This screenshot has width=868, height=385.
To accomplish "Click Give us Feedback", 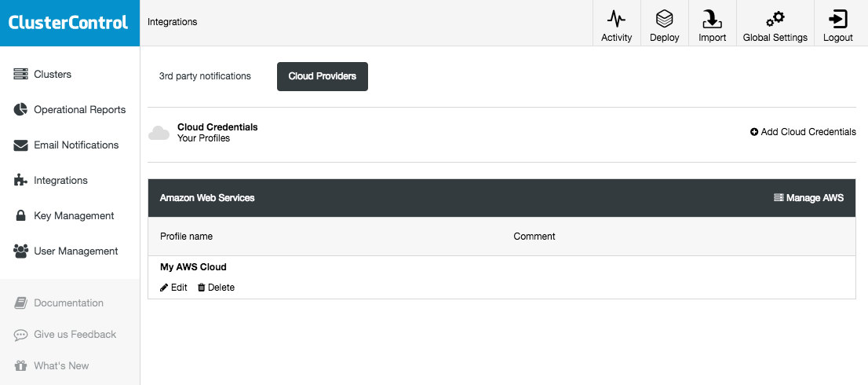I will (65, 335).
